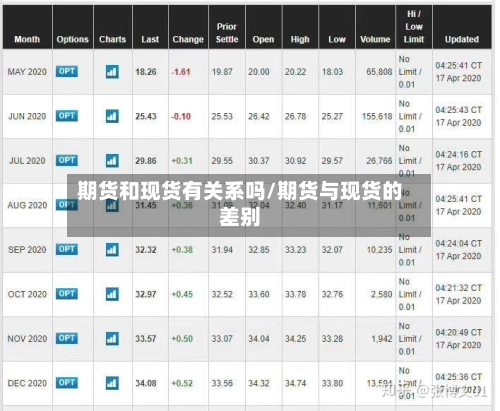The width and height of the screenshot is (500, 411).
Task: Click the OPT button for DEC 2020
Action: (67, 383)
